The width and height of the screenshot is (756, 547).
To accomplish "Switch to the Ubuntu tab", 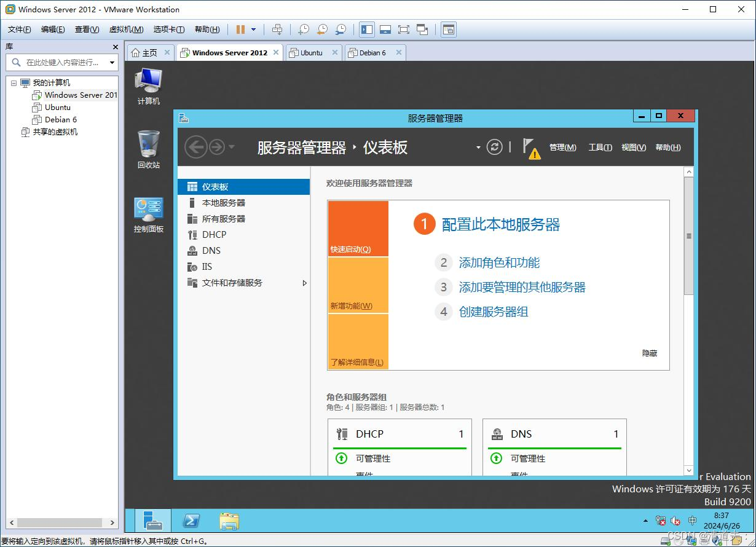I will coord(312,53).
